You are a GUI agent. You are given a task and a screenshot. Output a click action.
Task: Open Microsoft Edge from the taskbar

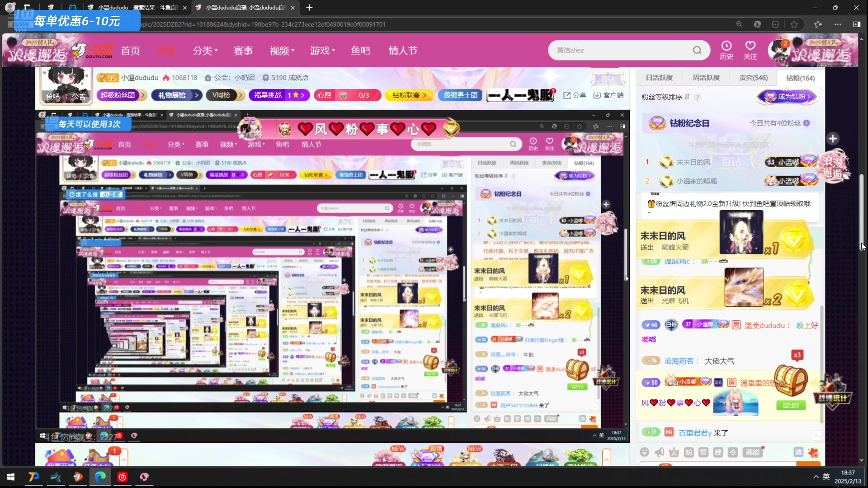[x=100, y=477]
